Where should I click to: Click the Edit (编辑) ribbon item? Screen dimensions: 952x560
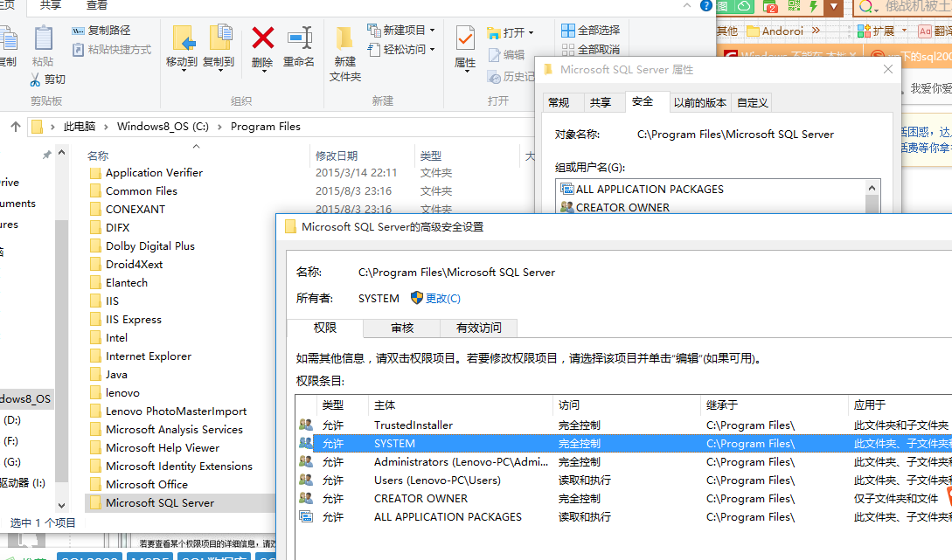[506, 55]
